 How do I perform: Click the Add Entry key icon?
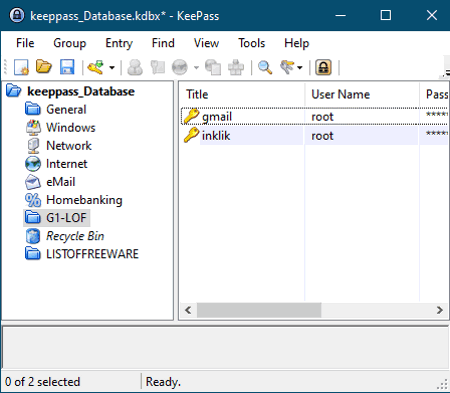(96, 67)
